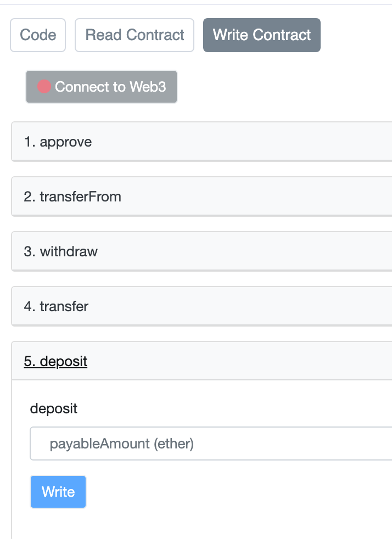392x539 pixels.
Task: Expand the 2. transferFrom function
Action: coord(201,196)
